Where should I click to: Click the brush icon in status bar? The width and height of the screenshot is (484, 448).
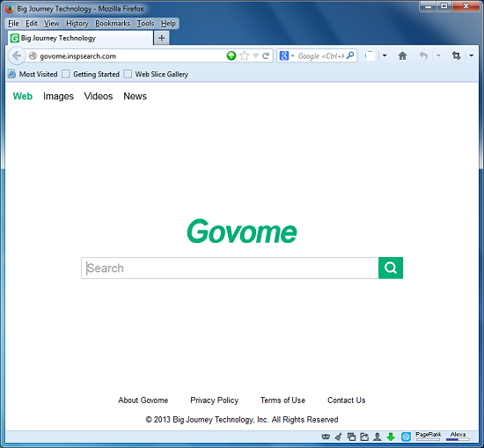coord(339,437)
